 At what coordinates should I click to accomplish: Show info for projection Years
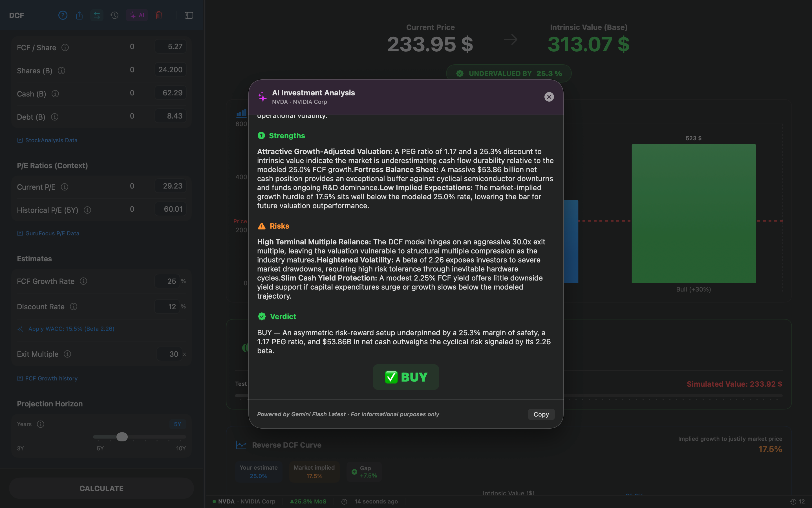(41, 424)
